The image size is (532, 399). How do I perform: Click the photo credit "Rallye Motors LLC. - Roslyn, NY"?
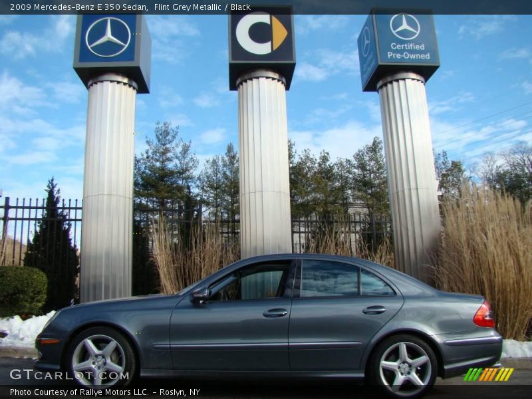click(x=140, y=392)
